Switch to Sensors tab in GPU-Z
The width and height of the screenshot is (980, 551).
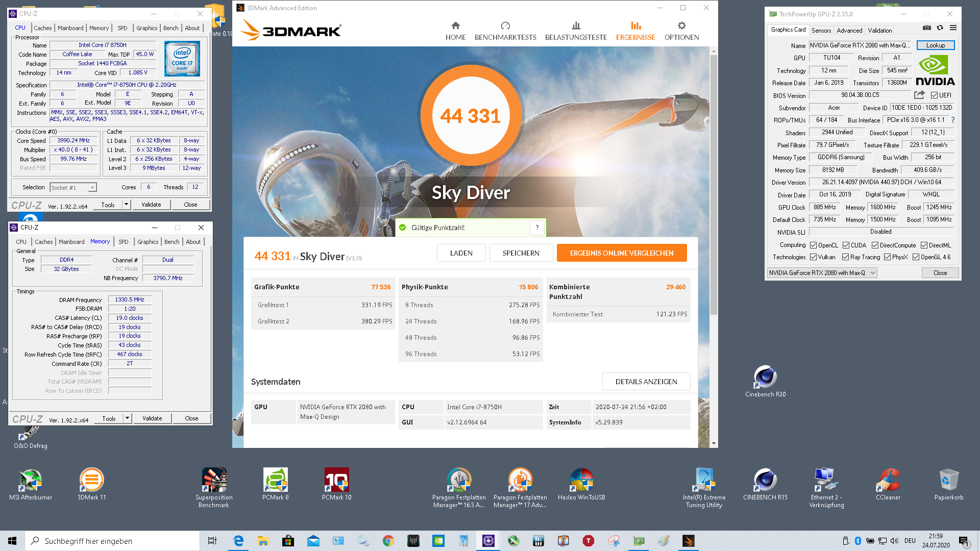coord(821,31)
